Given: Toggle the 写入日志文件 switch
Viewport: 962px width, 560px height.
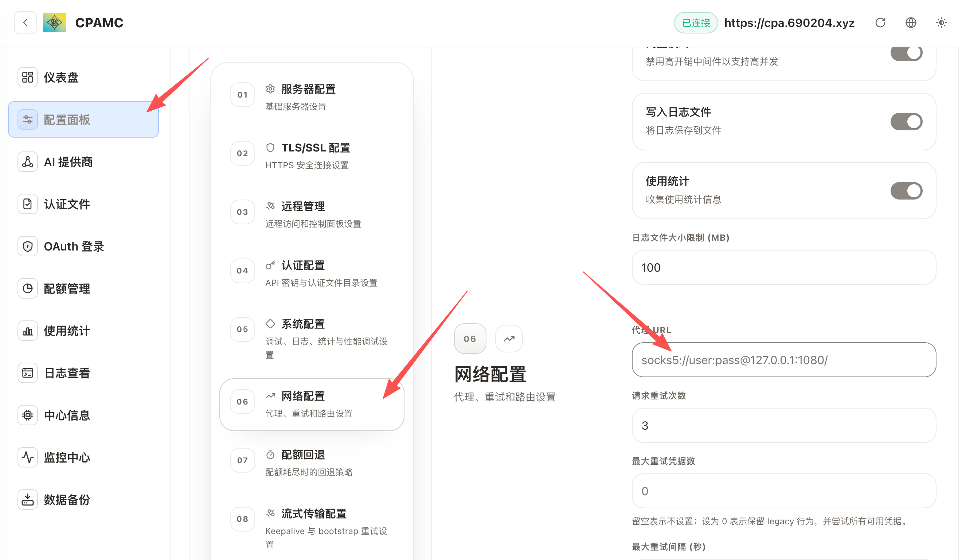Looking at the screenshot, I should (906, 122).
